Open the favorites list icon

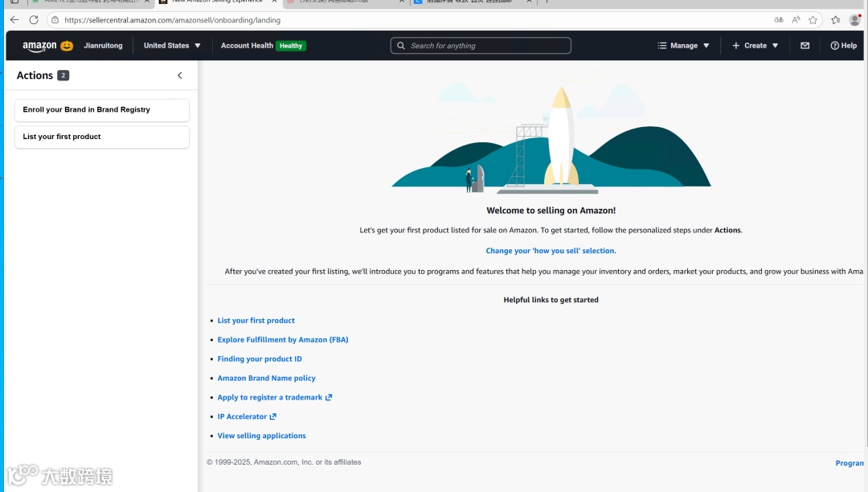tap(835, 20)
